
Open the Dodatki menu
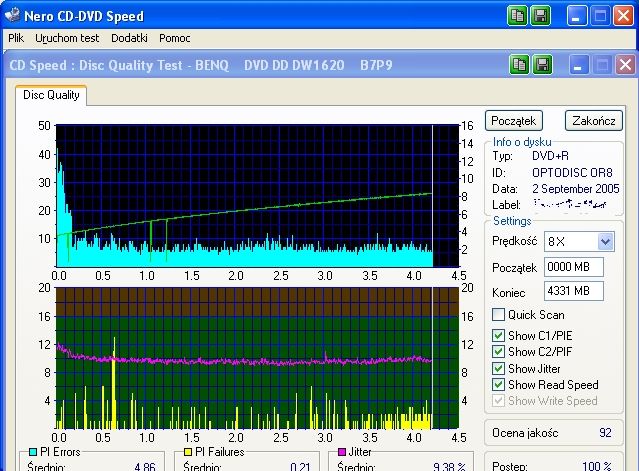pos(129,38)
